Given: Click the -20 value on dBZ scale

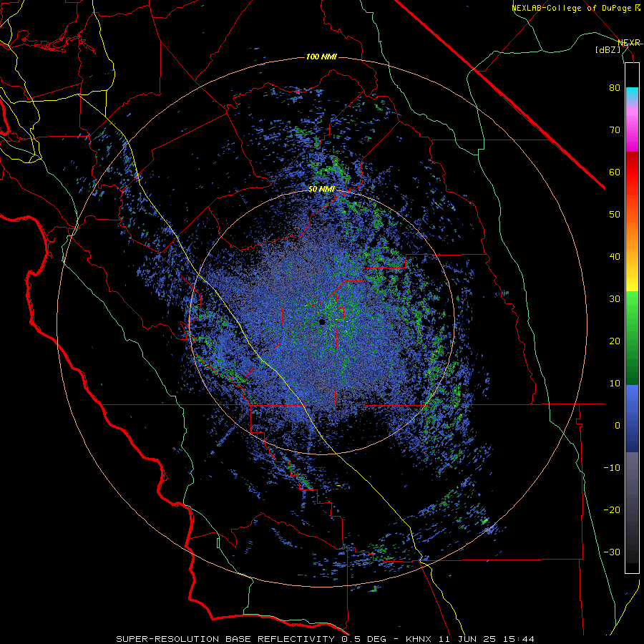Looking at the screenshot, I should click(x=612, y=510).
